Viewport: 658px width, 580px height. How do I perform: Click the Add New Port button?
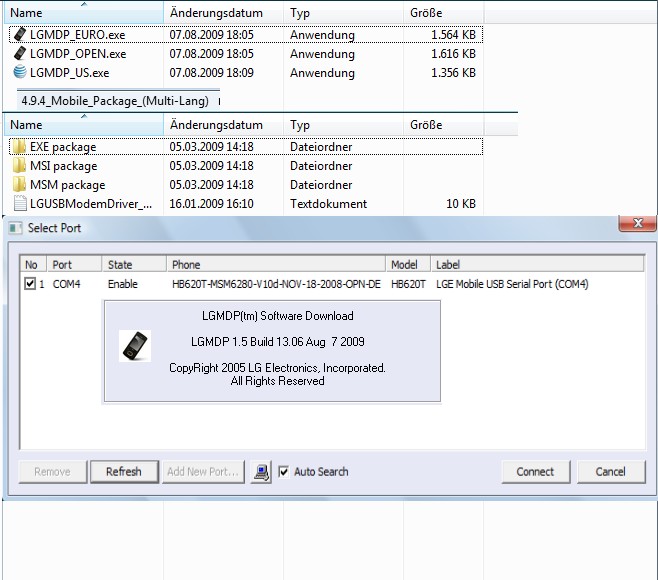tap(203, 472)
